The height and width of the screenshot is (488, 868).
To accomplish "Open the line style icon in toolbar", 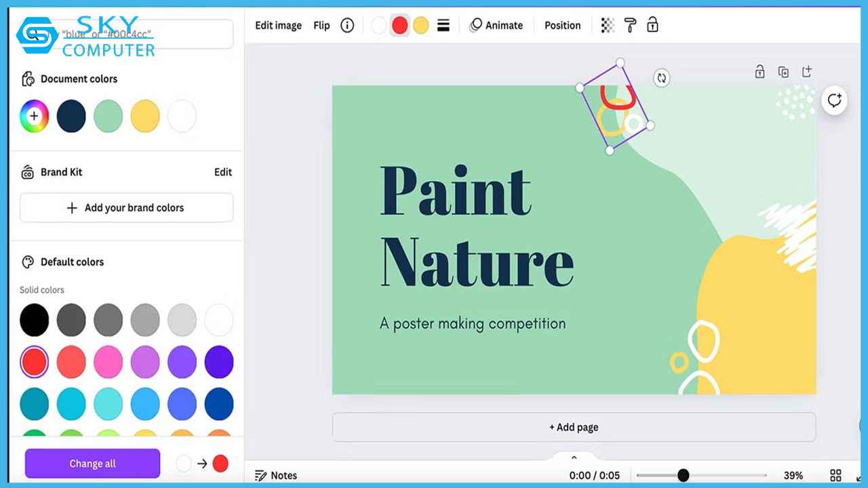I will (x=443, y=26).
